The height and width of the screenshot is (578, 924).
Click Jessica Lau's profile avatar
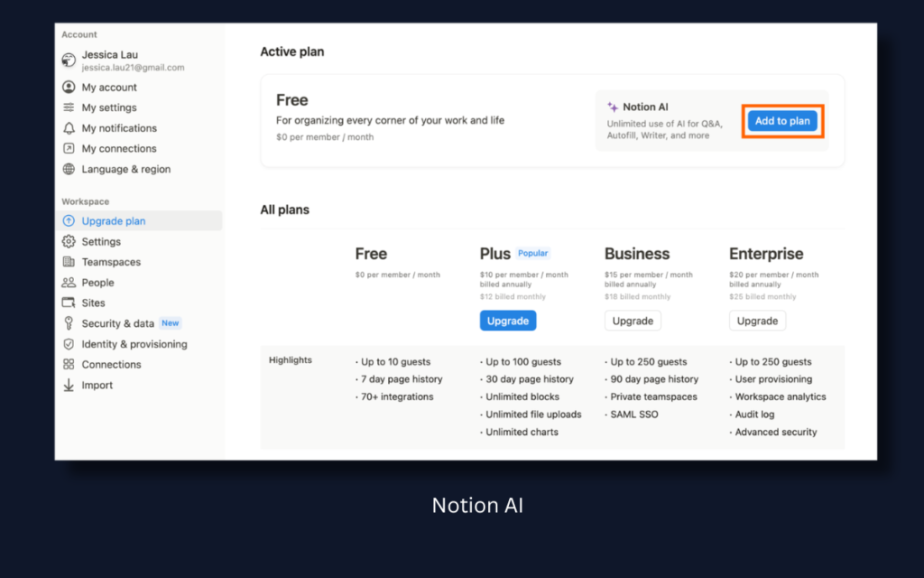69,60
